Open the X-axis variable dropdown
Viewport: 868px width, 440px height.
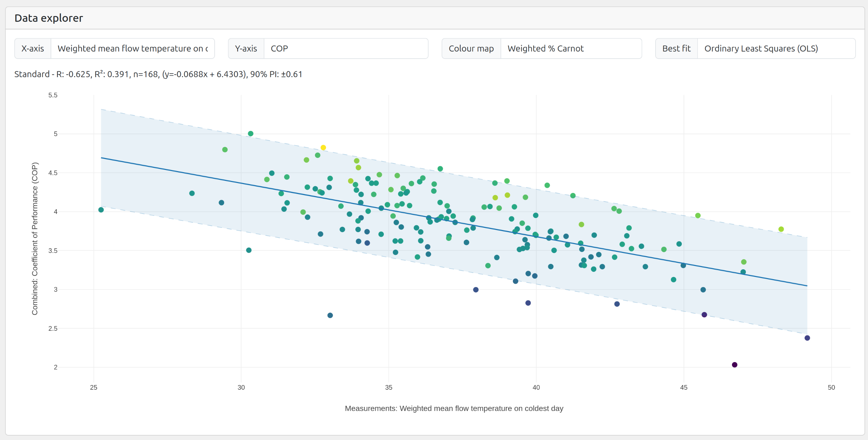point(132,48)
